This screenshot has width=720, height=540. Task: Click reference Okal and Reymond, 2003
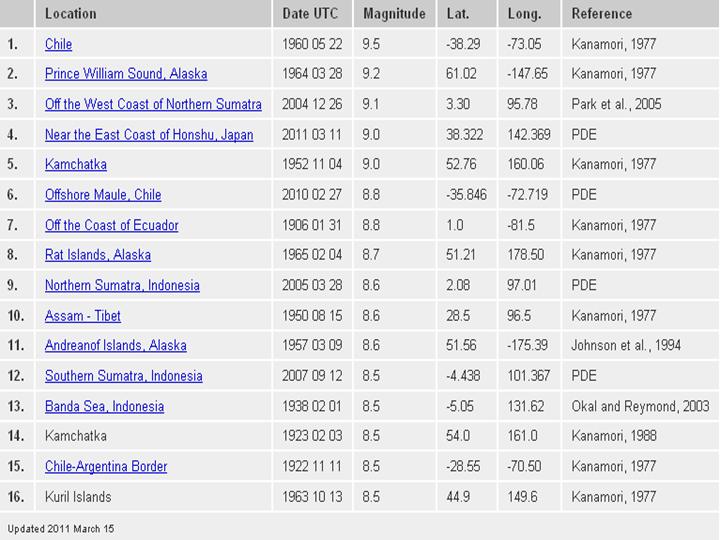(x=641, y=406)
